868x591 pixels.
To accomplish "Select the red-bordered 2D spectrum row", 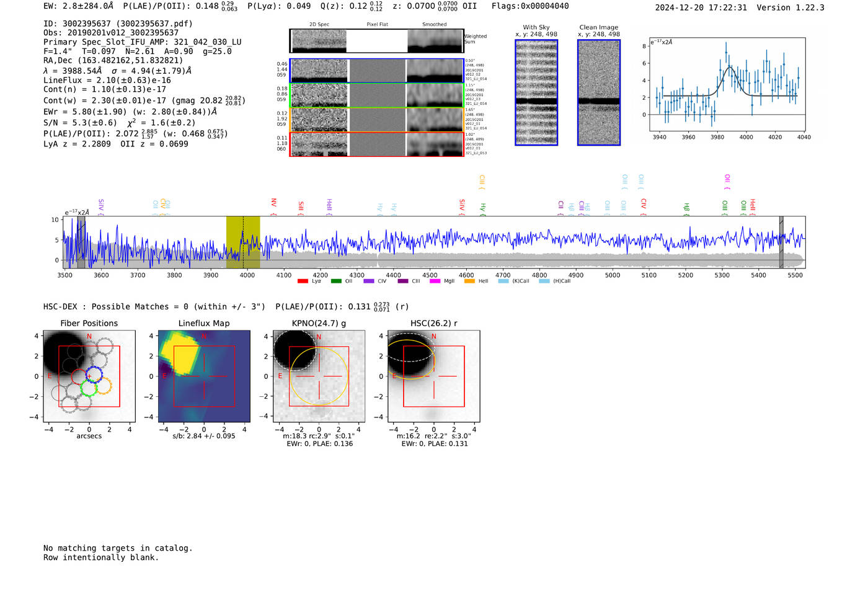I will point(376,144).
